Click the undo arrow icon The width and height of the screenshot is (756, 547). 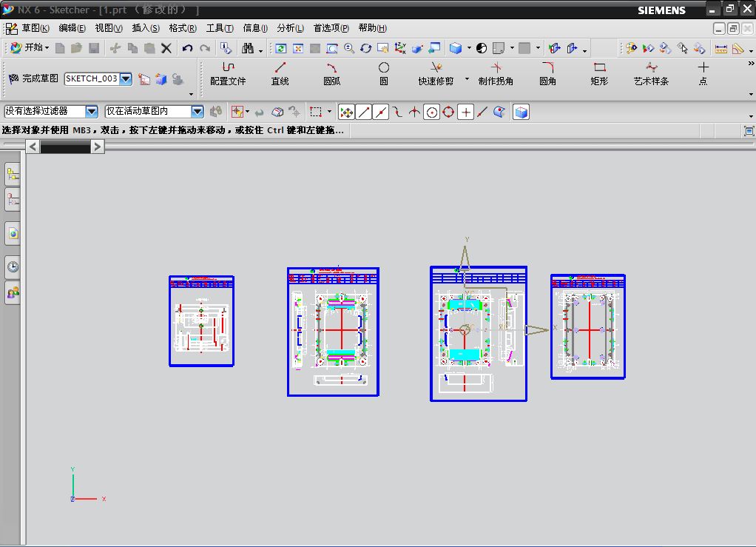[x=188, y=48]
